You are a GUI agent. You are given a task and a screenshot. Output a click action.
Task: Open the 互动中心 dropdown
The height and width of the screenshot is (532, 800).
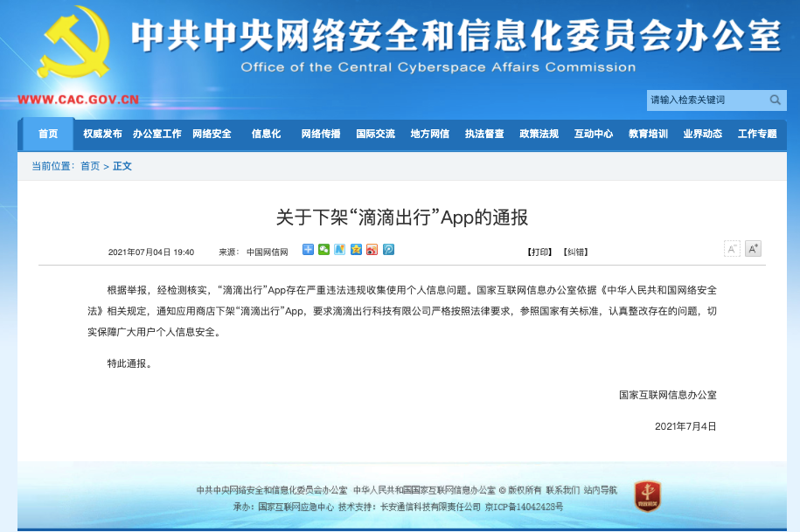coord(594,135)
